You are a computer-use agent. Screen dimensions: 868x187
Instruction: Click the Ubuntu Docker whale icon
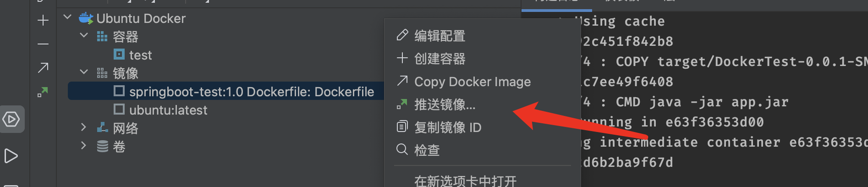pos(86,18)
